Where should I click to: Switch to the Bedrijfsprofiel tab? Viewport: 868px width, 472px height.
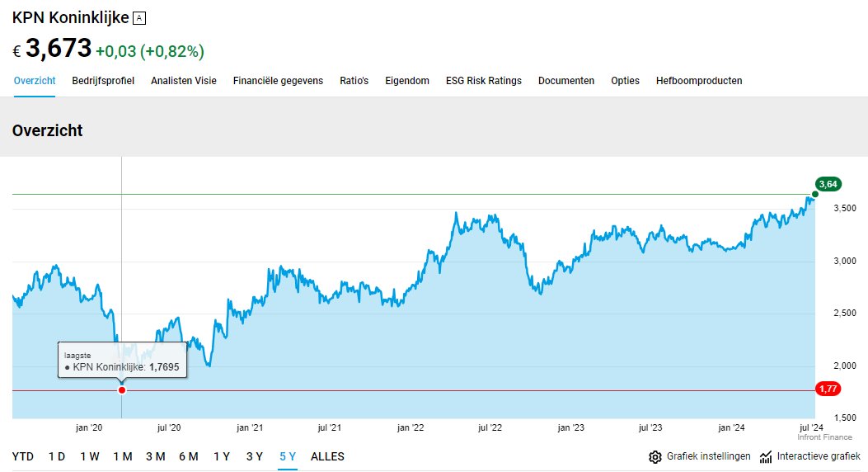coord(103,81)
